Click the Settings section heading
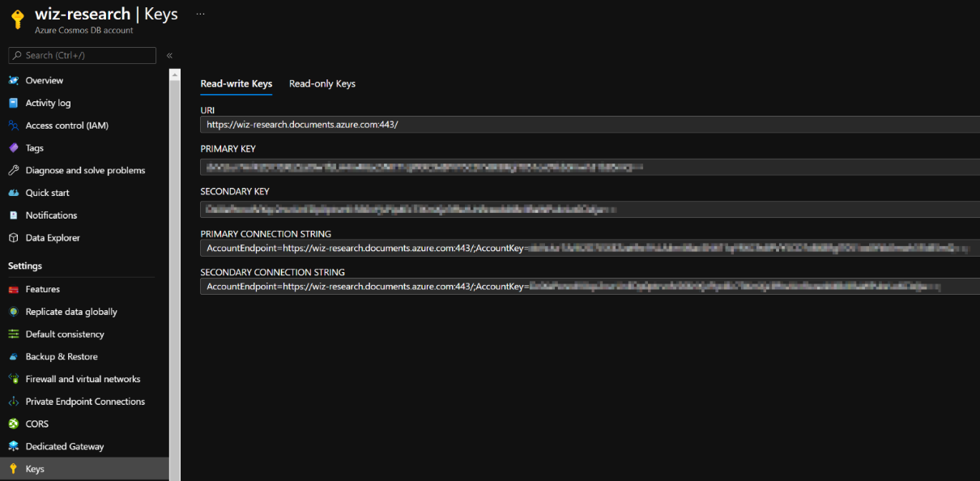 (x=25, y=266)
